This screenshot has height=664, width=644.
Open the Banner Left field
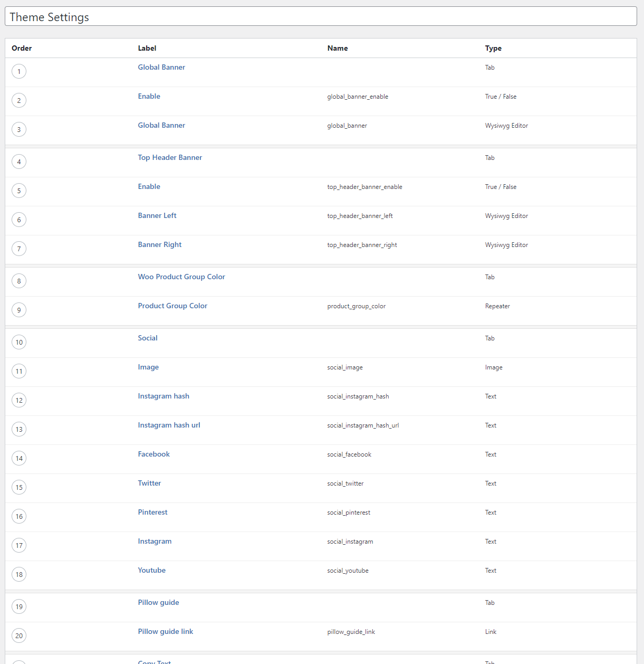[x=157, y=215]
